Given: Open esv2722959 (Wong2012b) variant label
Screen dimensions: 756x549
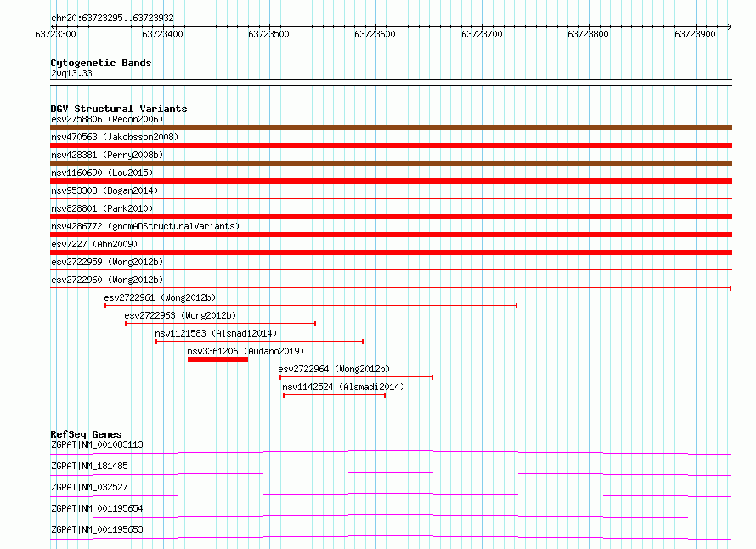Looking at the screenshot, I should 107,262.
